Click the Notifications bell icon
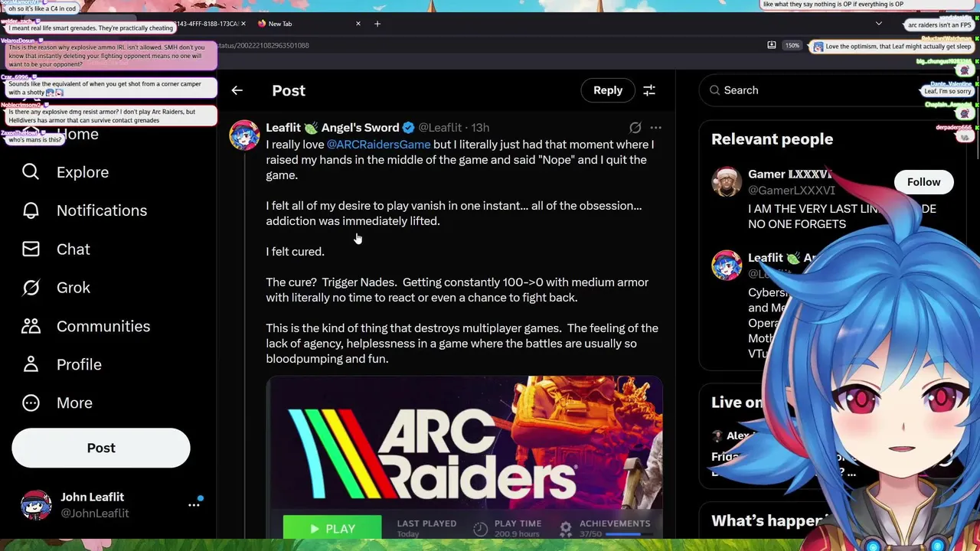 pyautogui.click(x=31, y=210)
